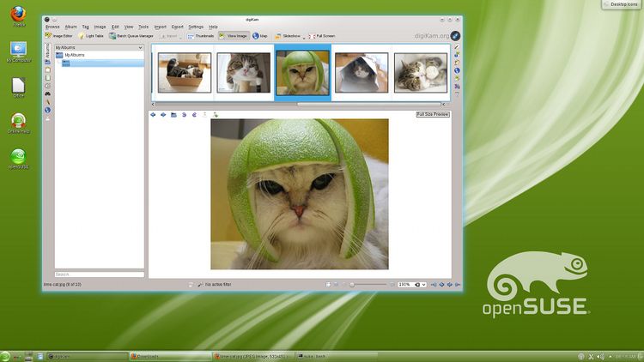Click the back arrow above the preview
This screenshot has height=362, width=644.
click(x=153, y=114)
